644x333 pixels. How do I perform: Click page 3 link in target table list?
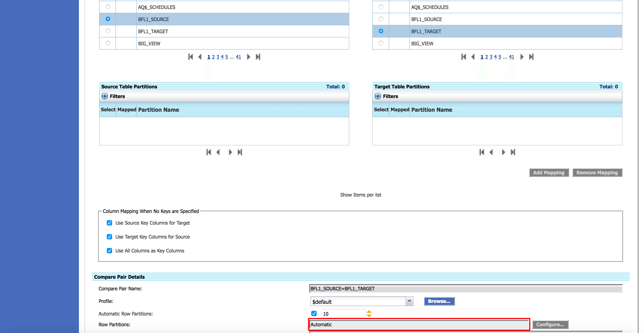tap(491, 57)
